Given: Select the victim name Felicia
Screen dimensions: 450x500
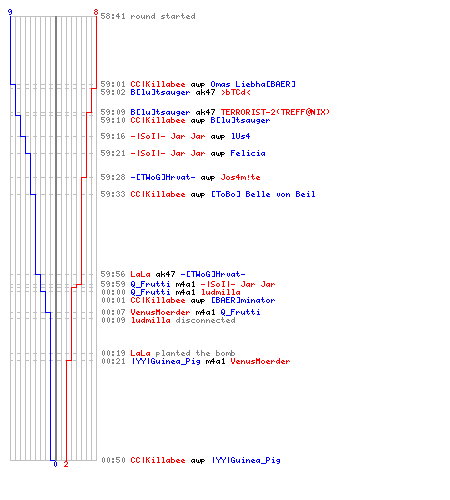Looking at the screenshot, I should tap(248, 153).
